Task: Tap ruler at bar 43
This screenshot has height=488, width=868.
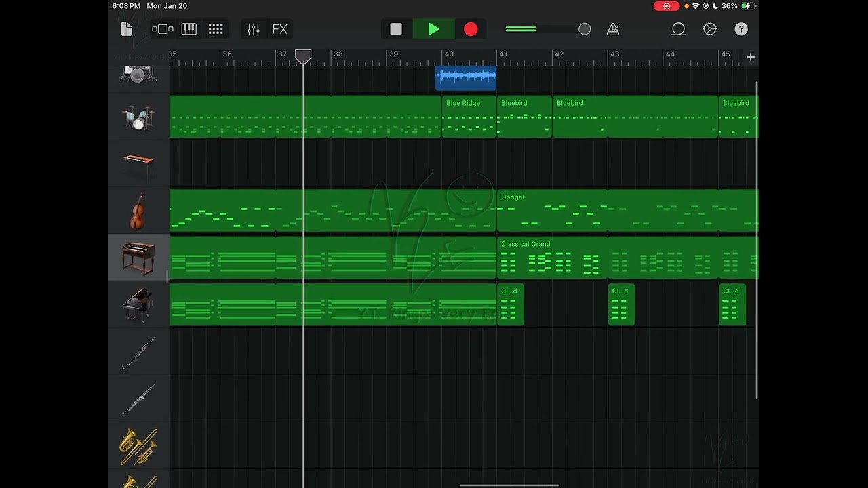Action: pos(614,54)
